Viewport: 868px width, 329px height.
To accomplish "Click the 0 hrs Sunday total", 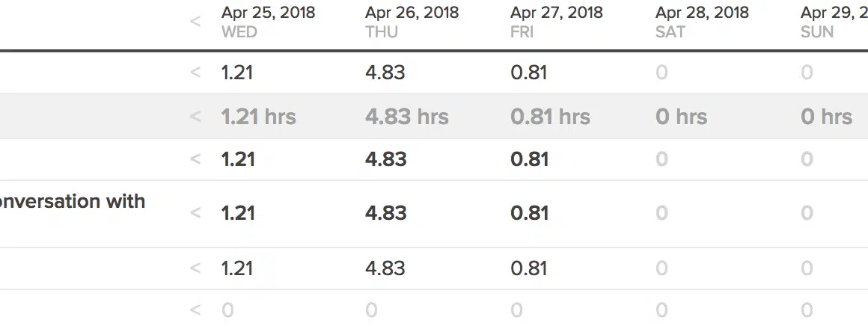I will pos(826,117).
